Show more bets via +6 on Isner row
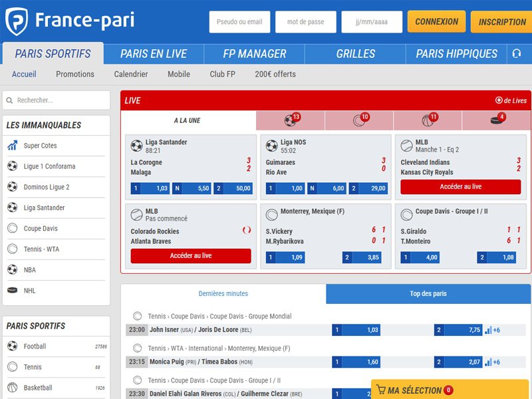Viewport: 532px width, 399px height. [x=496, y=330]
